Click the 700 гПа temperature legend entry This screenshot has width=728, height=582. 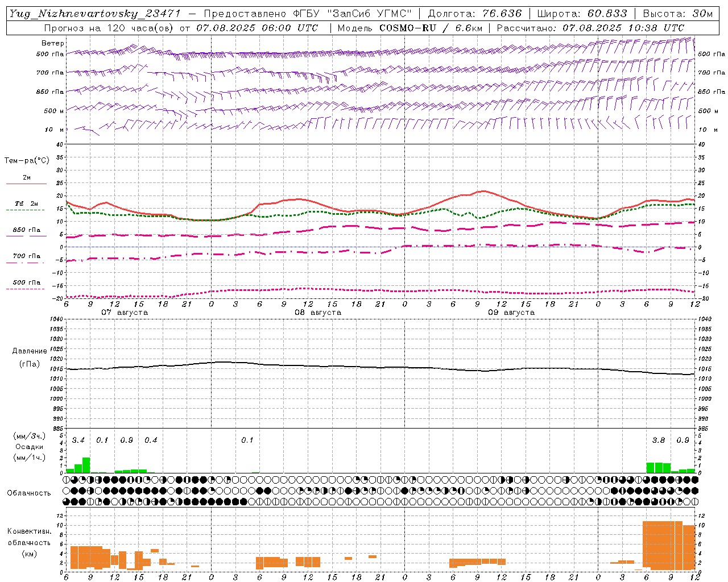27,256
